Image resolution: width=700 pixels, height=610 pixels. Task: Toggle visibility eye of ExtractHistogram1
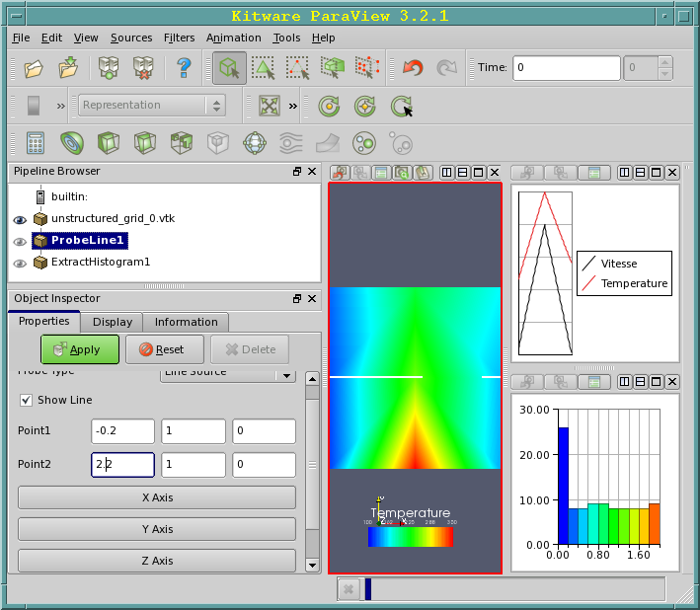tap(20, 263)
